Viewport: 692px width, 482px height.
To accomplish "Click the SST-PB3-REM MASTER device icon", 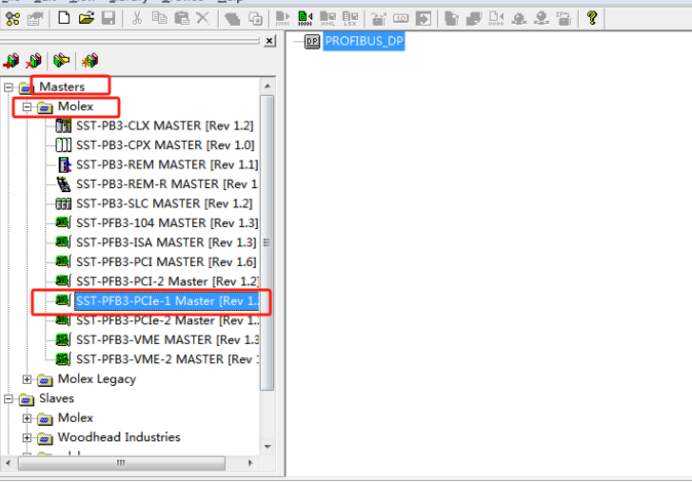I will tap(64, 165).
